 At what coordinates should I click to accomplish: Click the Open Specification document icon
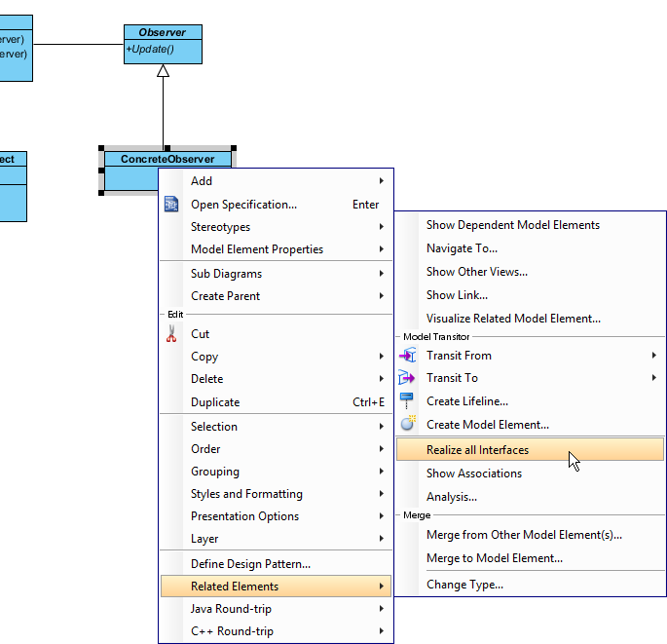tap(171, 205)
